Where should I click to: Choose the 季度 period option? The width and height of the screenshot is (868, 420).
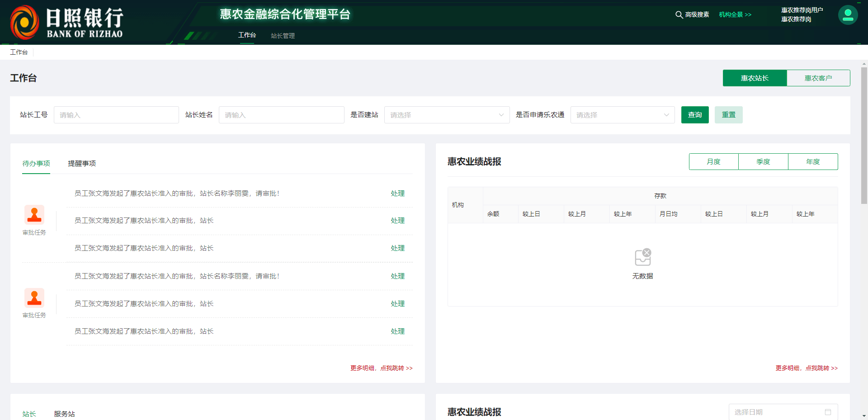763,161
